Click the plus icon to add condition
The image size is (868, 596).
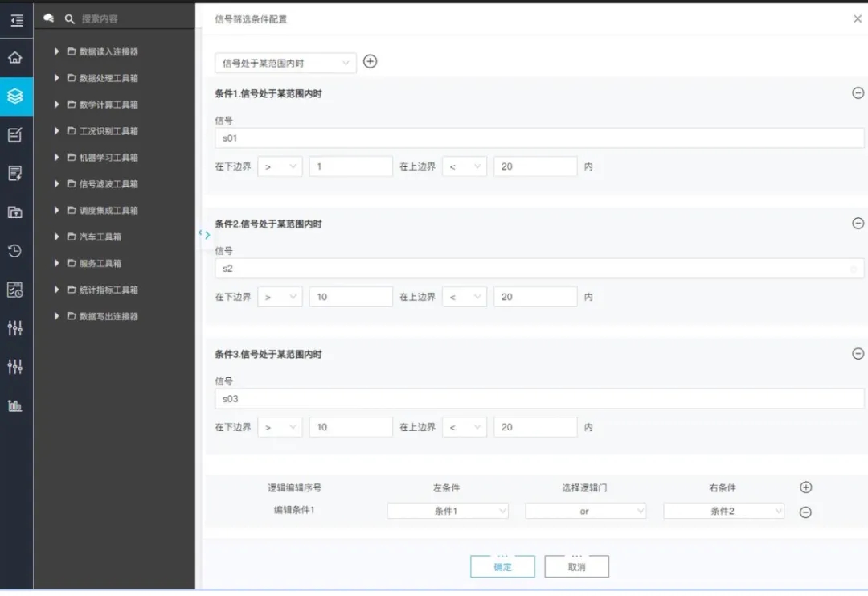[370, 62]
